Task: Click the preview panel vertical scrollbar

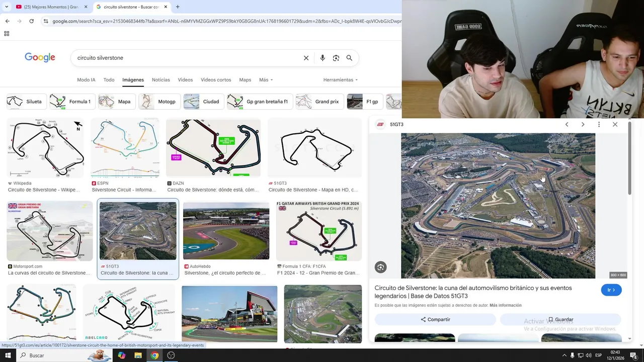Action: 629,158
